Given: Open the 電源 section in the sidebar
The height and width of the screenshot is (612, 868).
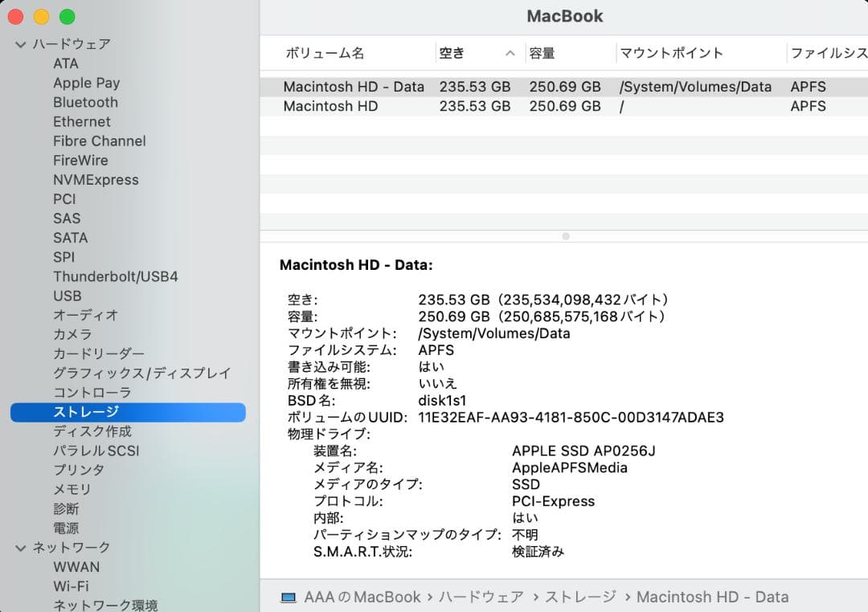Looking at the screenshot, I should (65, 528).
